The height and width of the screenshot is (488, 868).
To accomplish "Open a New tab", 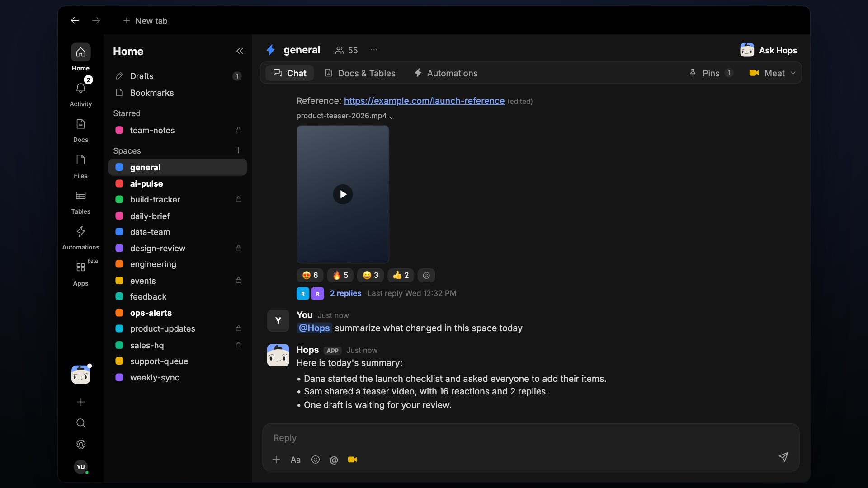I will [x=145, y=21].
